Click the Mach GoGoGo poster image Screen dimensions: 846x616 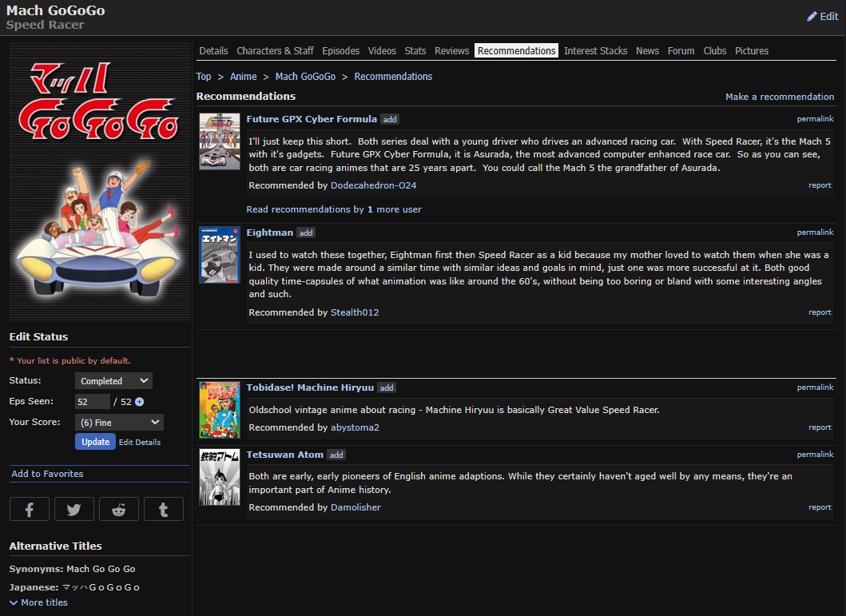99,182
